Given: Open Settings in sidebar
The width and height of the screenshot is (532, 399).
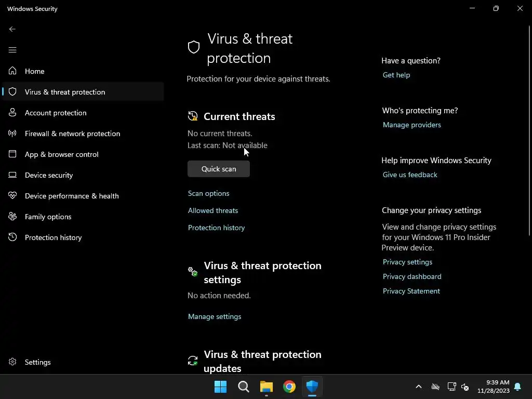Looking at the screenshot, I should [83, 362].
